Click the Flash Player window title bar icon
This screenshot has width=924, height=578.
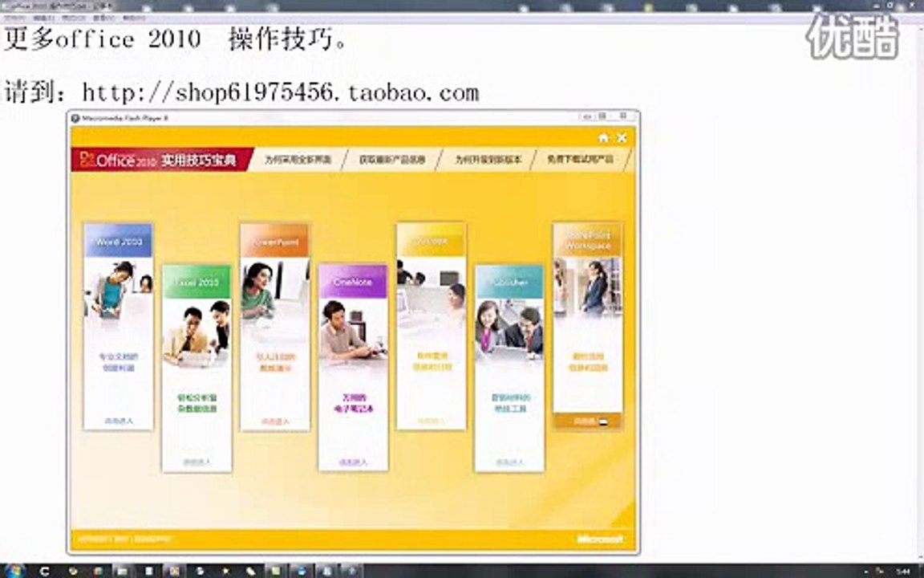[x=75, y=118]
